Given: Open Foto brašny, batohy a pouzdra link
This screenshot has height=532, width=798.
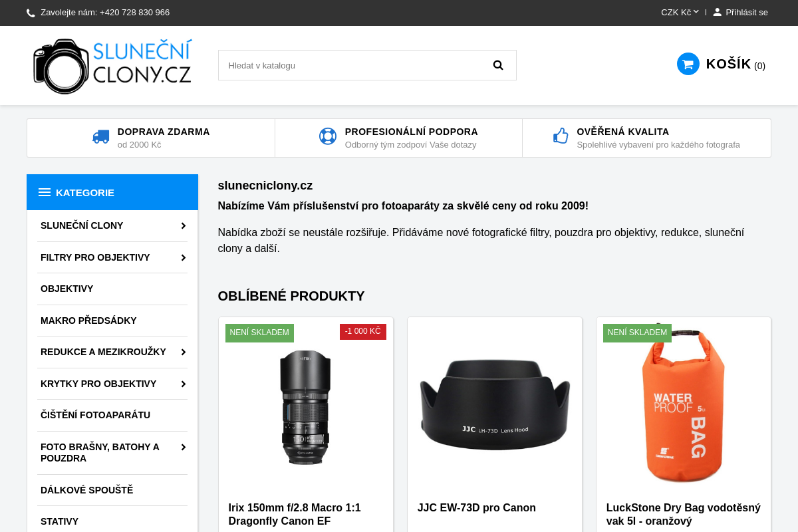Looking at the screenshot, I should coord(100,453).
